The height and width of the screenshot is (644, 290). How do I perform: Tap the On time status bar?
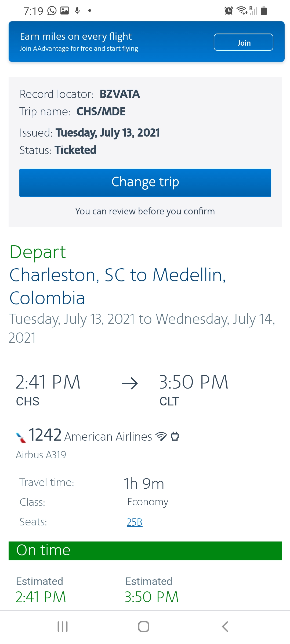click(145, 551)
